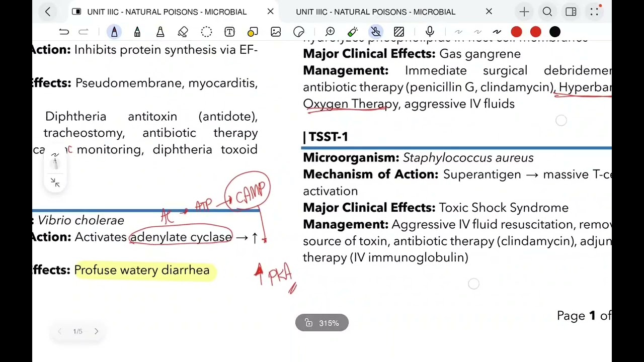Select the Pencil tool
The height and width of the screenshot is (362, 644).
point(137,32)
